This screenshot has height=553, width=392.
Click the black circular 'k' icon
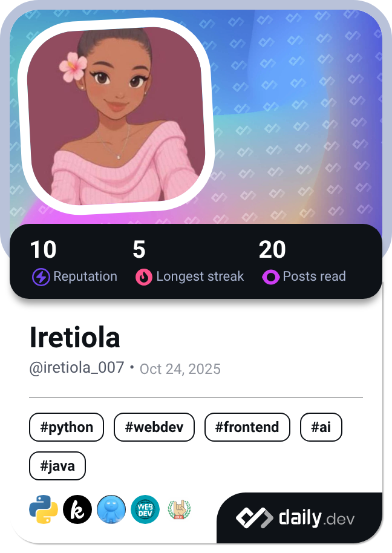coord(77,509)
